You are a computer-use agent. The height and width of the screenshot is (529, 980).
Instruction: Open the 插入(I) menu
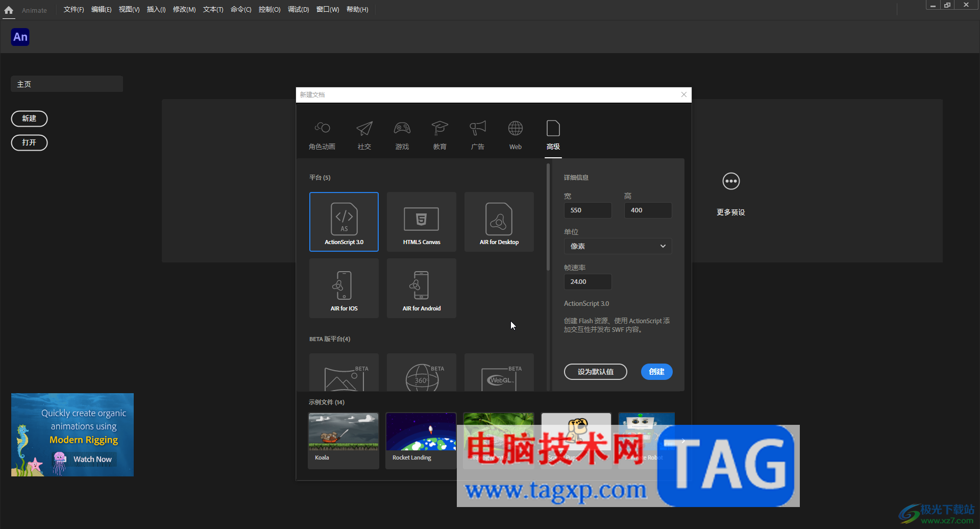pyautogui.click(x=156, y=10)
